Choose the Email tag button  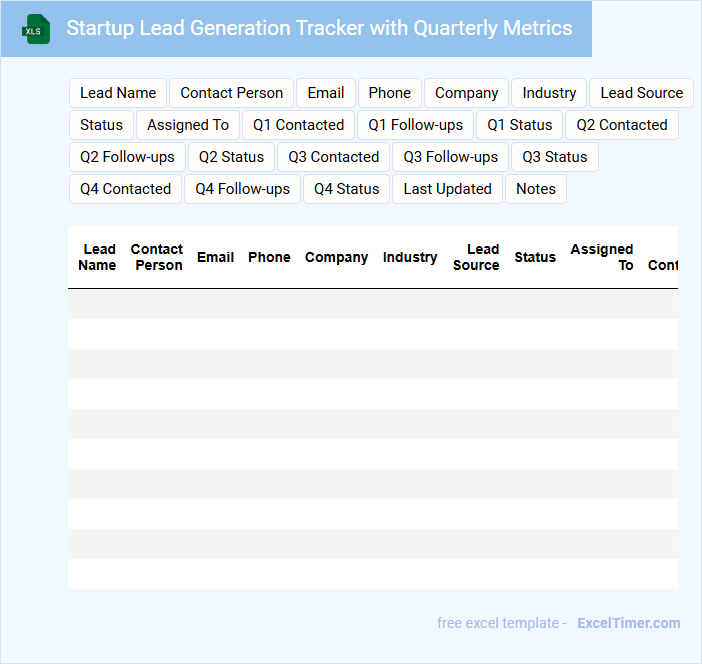click(x=326, y=93)
